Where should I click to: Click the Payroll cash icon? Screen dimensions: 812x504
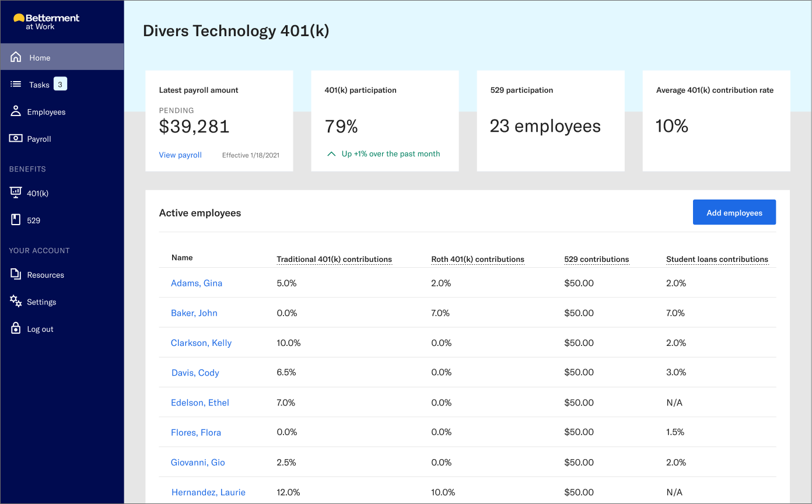click(x=16, y=138)
